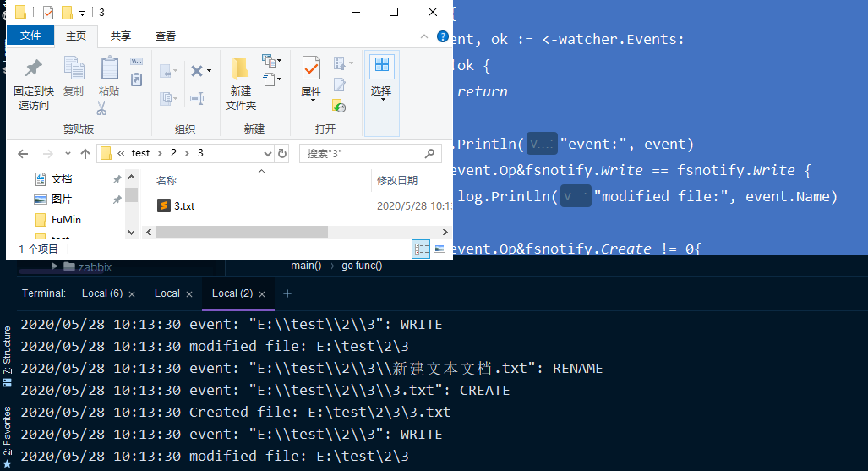The image size is (868, 471).
Task: Click go func() in the editor breadcrumb
Action: 362,266
